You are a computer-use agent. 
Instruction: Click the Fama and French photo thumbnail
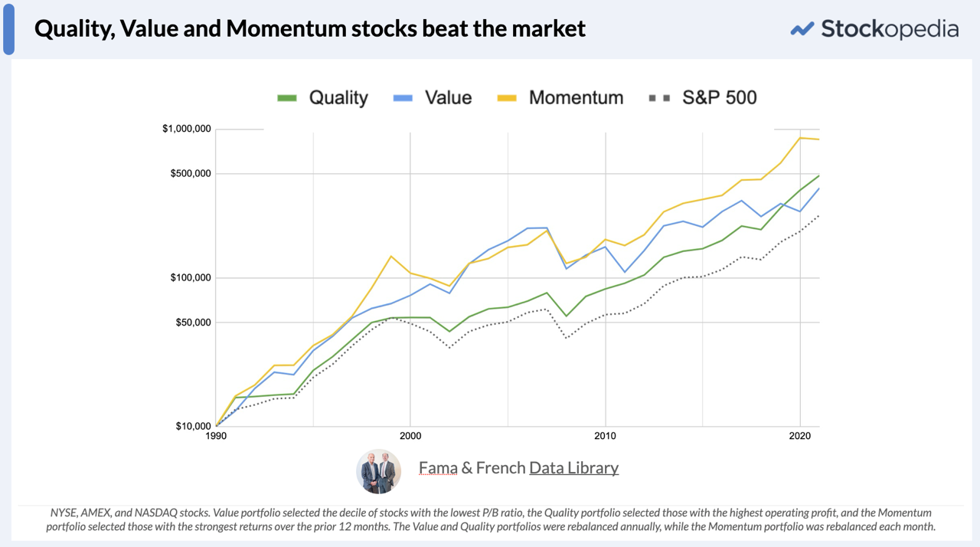[379, 470]
